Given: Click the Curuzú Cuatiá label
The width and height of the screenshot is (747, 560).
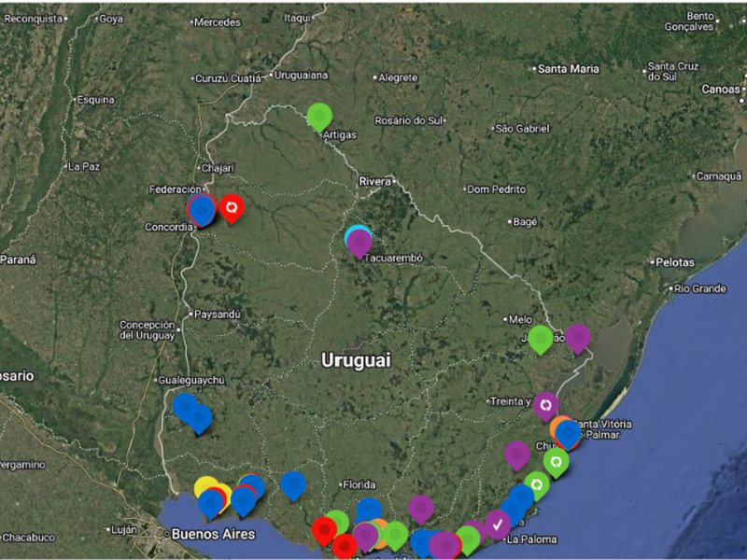Looking at the screenshot, I should [x=228, y=78].
